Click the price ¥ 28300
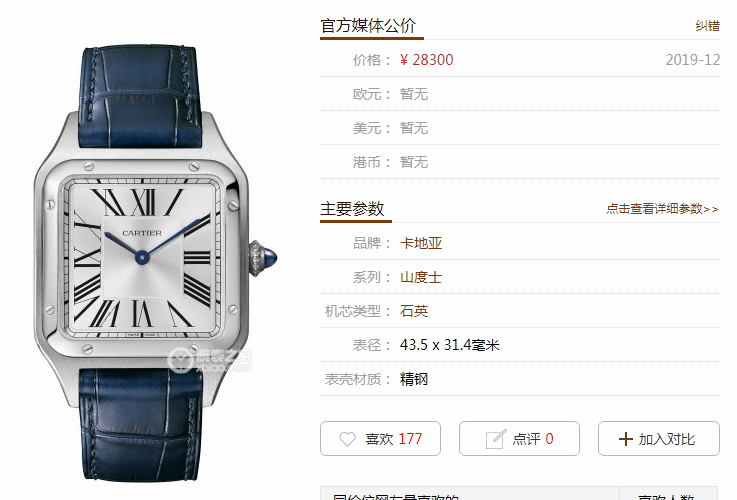Screen dimensions: 737x500 426,60
